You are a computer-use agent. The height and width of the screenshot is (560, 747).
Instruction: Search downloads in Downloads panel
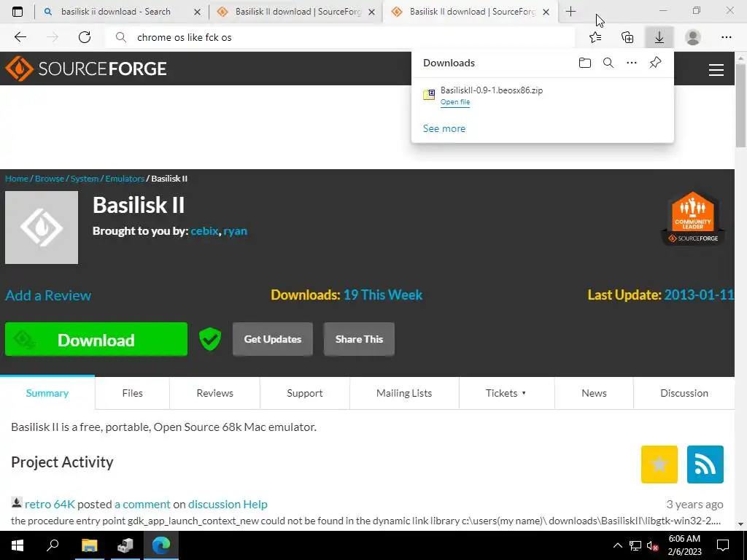[x=608, y=63]
